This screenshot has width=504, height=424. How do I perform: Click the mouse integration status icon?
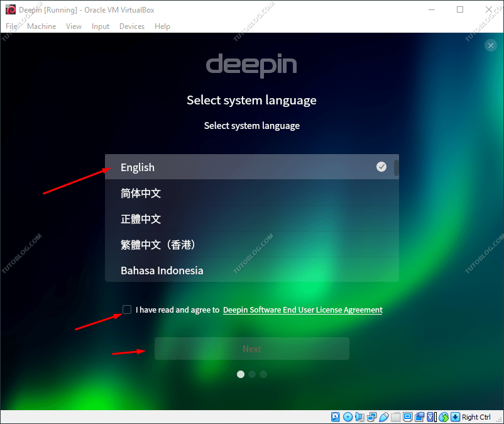click(x=444, y=417)
